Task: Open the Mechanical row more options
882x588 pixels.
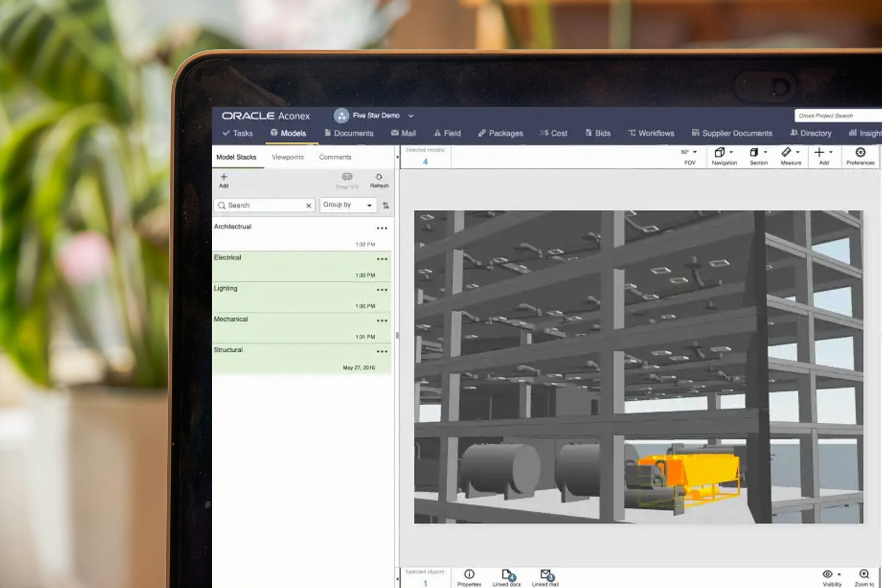Action: pyautogui.click(x=382, y=320)
